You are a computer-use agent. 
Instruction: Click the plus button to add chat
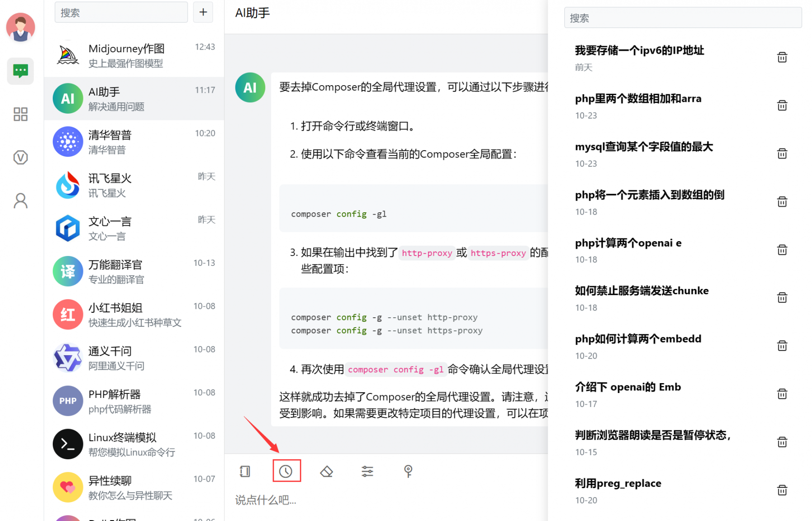tap(203, 12)
